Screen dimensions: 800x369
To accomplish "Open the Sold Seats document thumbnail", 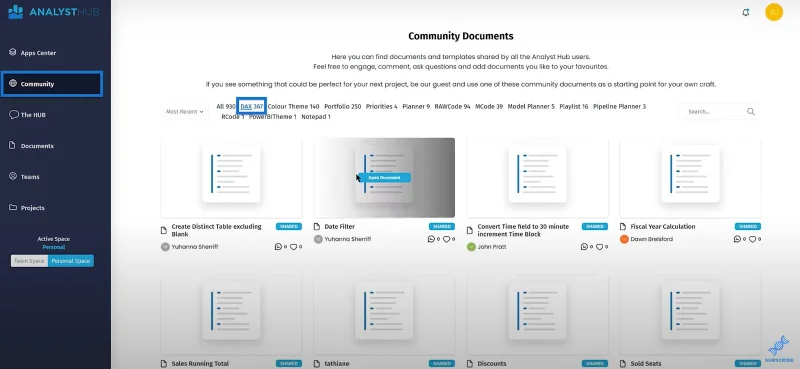I will (690, 315).
